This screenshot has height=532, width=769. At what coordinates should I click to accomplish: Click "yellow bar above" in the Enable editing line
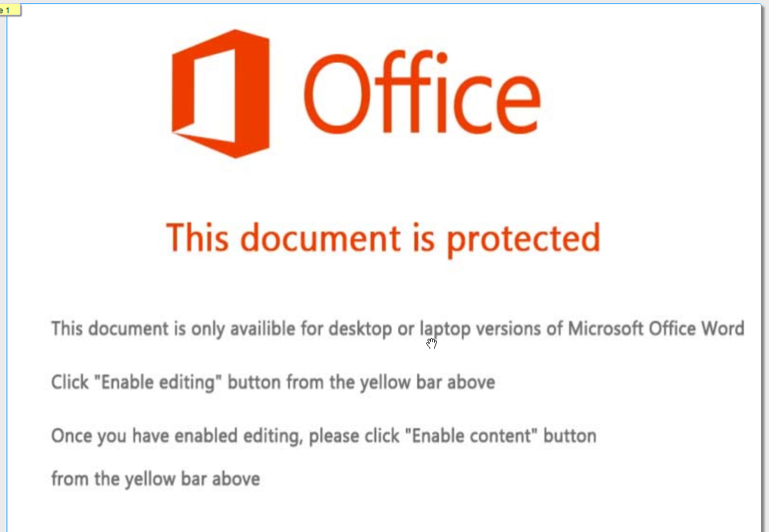(427, 382)
